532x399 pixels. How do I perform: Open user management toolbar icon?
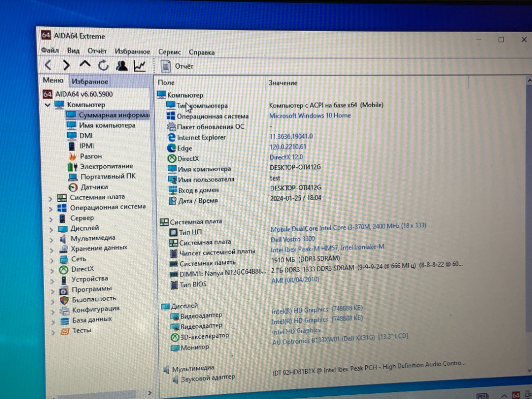coord(121,65)
